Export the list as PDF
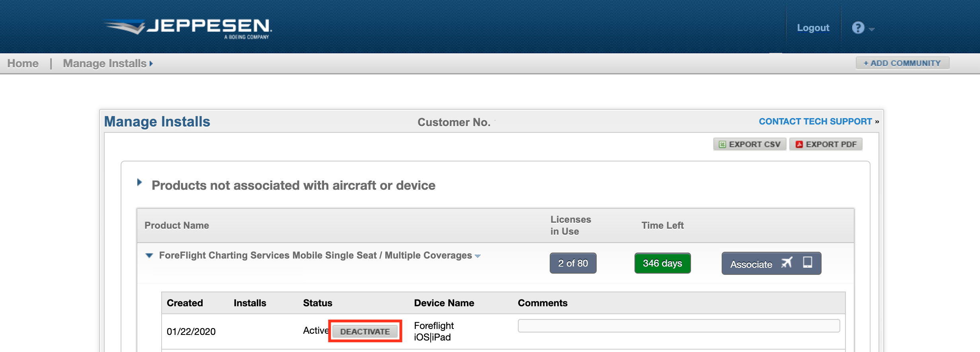This screenshot has height=352, width=980. [826, 144]
